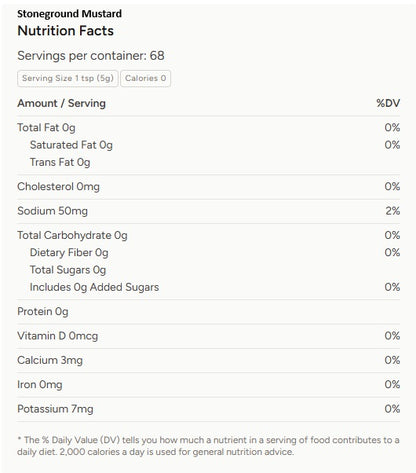Screen dimensions: 416x473
Task: Click the Saturated Fat 0g entry
Action: (x=71, y=145)
